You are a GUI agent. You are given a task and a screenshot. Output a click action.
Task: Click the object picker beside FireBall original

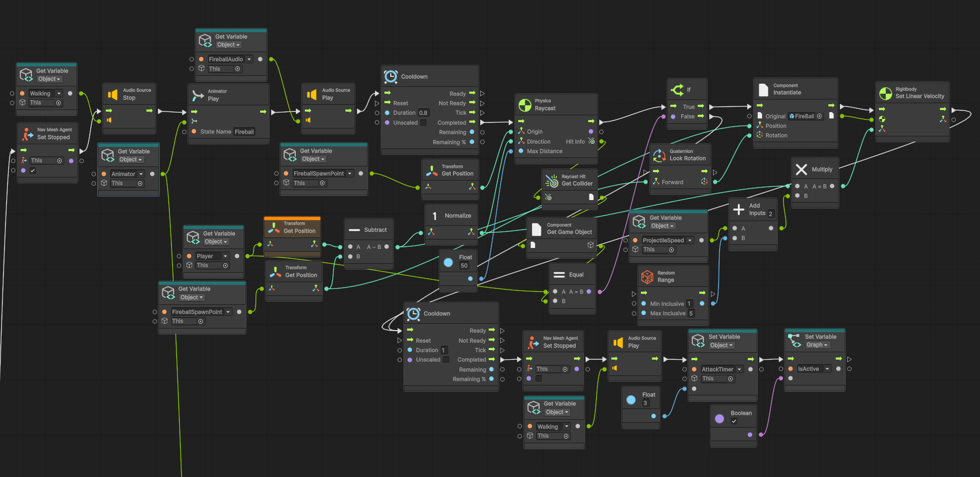pos(819,116)
